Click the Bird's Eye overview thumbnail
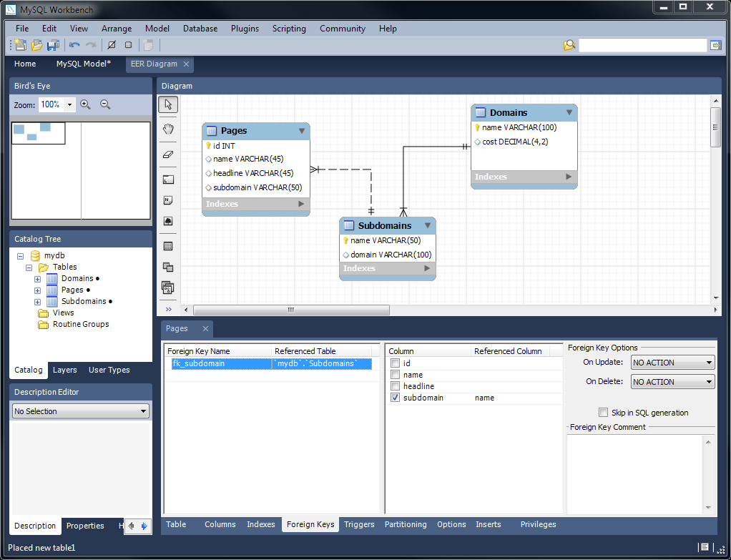Screen dimensions: 731x560 tap(81, 171)
